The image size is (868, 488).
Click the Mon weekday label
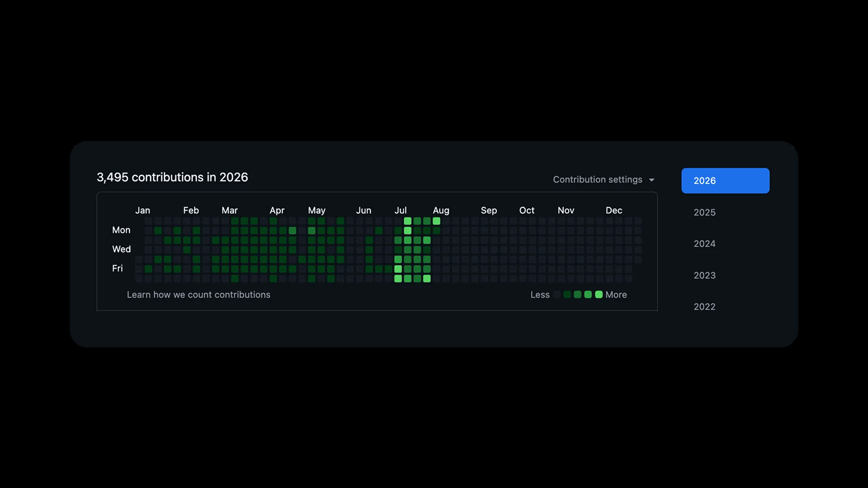coord(121,230)
